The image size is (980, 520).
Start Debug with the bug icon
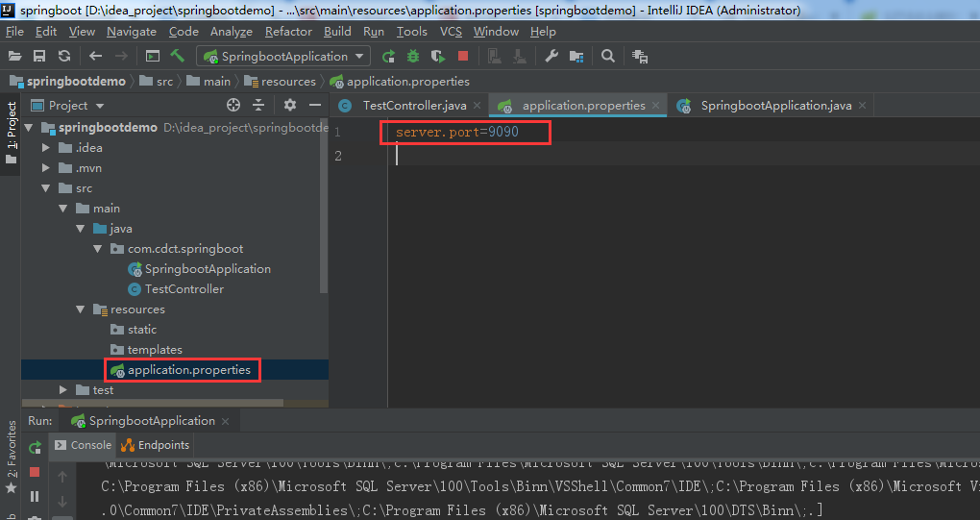[413, 57]
